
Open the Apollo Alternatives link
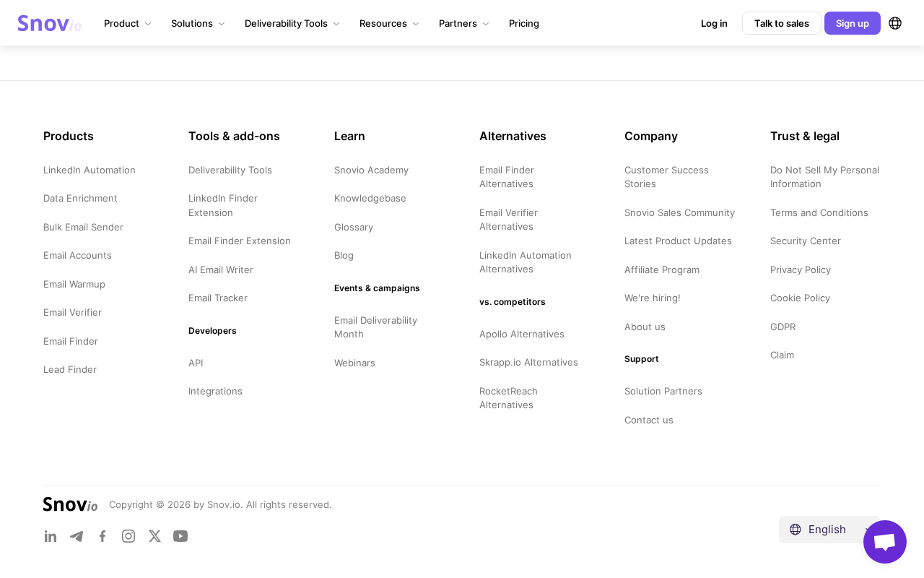522,334
